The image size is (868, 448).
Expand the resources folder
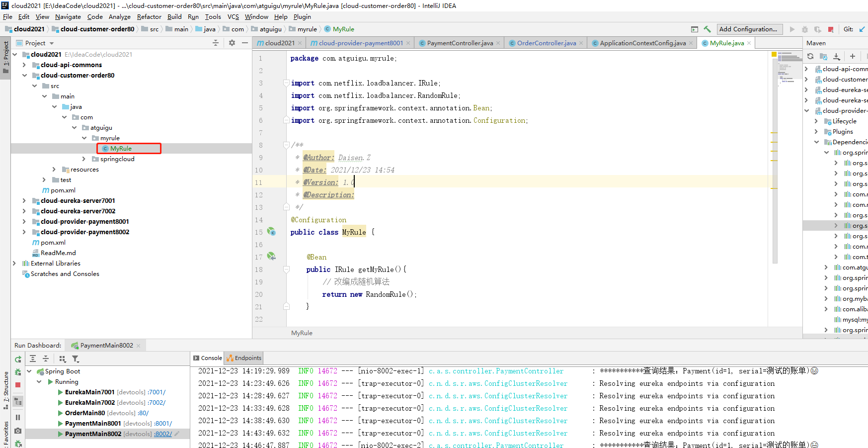tap(54, 170)
